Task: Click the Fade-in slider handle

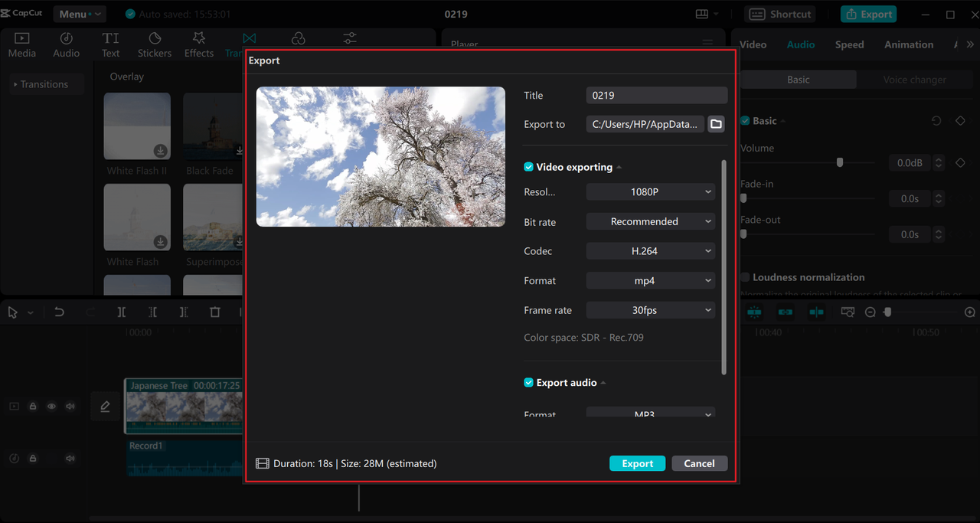Action: click(743, 198)
